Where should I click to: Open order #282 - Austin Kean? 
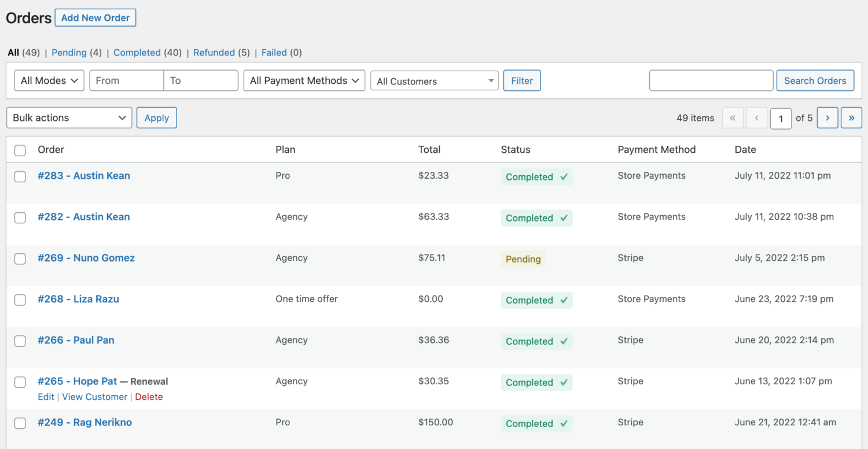tap(84, 217)
